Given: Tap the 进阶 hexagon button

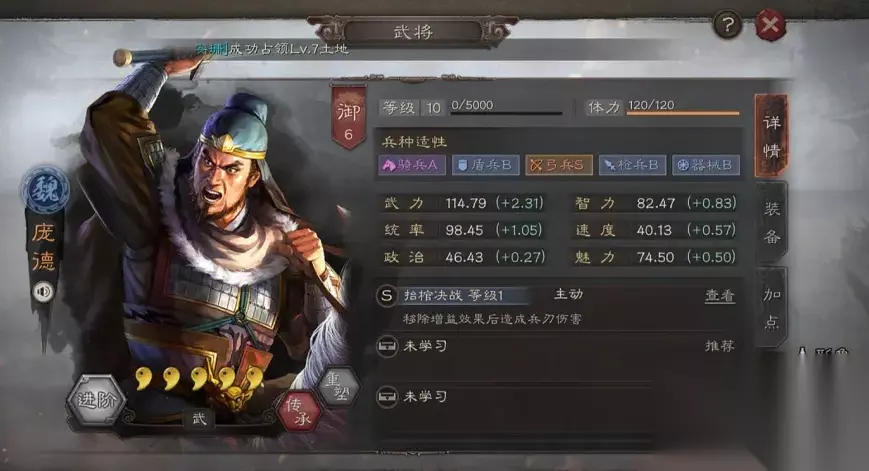Looking at the screenshot, I should pyautogui.click(x=96, y=400).
